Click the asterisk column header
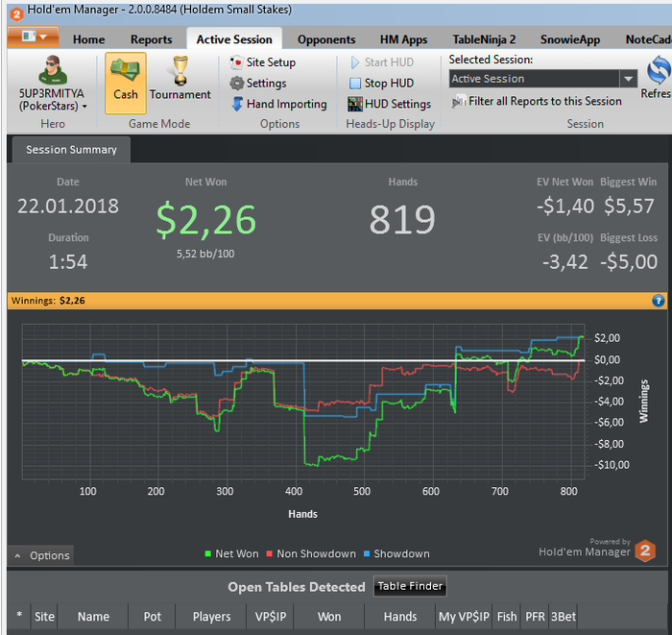Screen dimensions: 672x635 point(19,616)
